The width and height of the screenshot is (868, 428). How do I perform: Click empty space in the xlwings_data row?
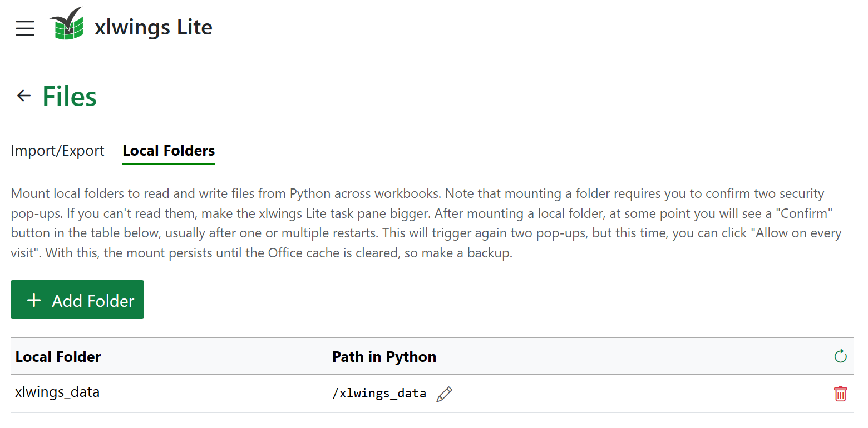640,394
